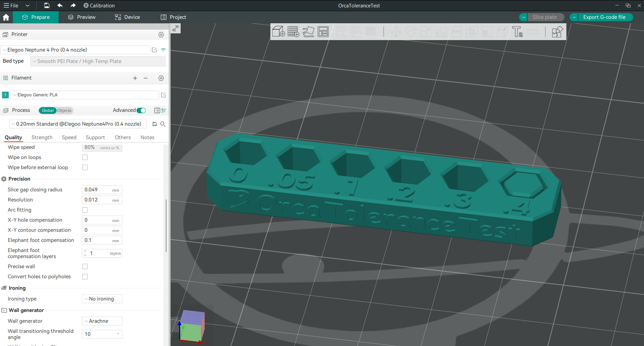
Task: Add a filament with plus icon
Action: [135, 78]
